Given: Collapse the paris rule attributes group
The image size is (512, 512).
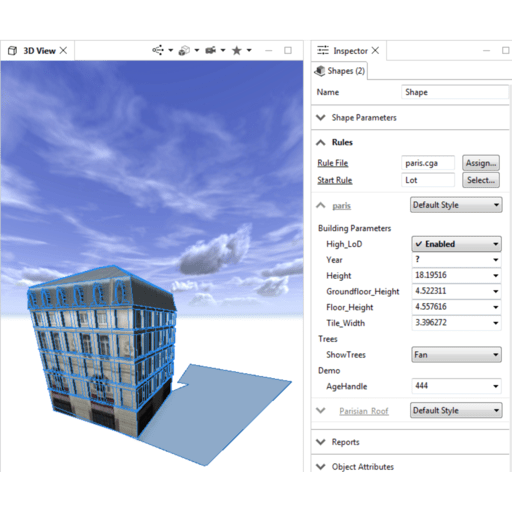Looking at the screenshot, I should (x=321, y=205).
